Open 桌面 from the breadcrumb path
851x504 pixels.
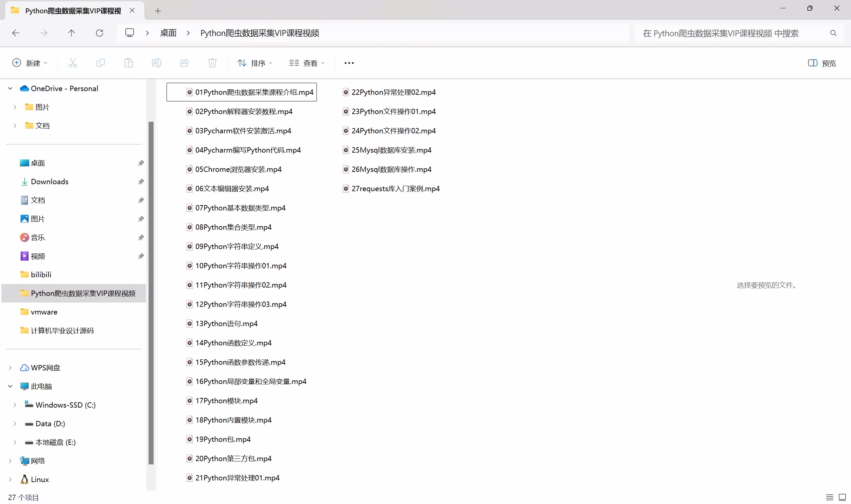pos(168,33)
